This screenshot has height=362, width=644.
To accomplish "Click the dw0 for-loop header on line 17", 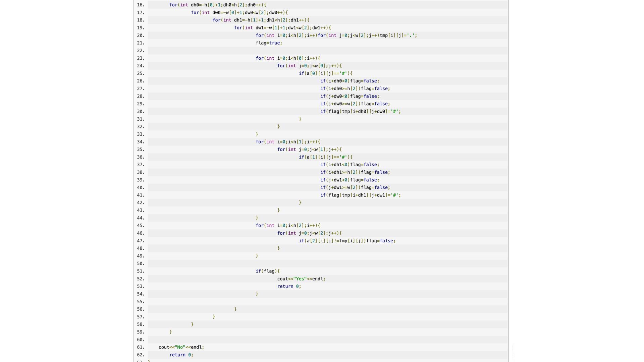I will pyautogui.click(x=239, y=13).
